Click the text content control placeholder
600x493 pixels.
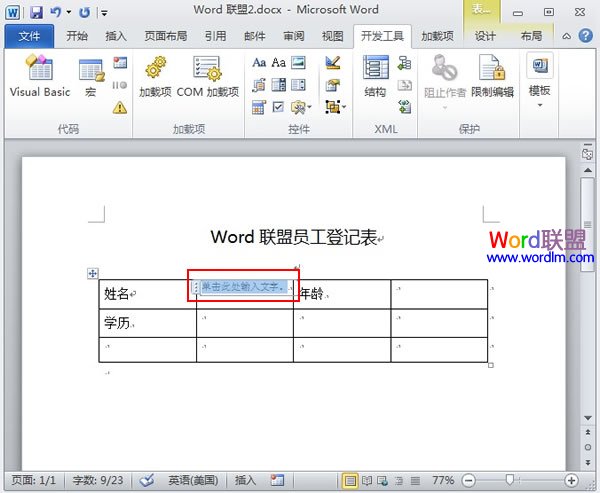[x=244, y=286]
